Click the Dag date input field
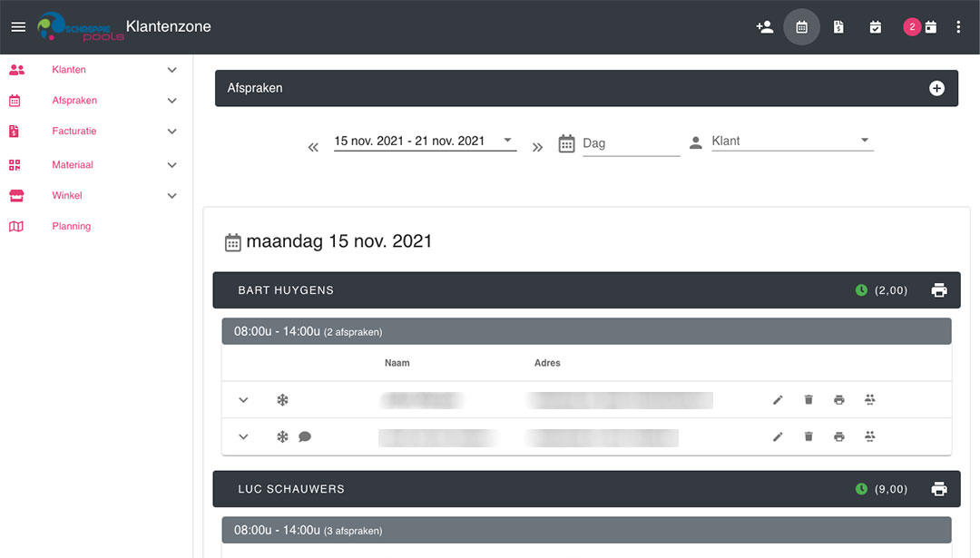The image size is (980, 558). (631, 143)
